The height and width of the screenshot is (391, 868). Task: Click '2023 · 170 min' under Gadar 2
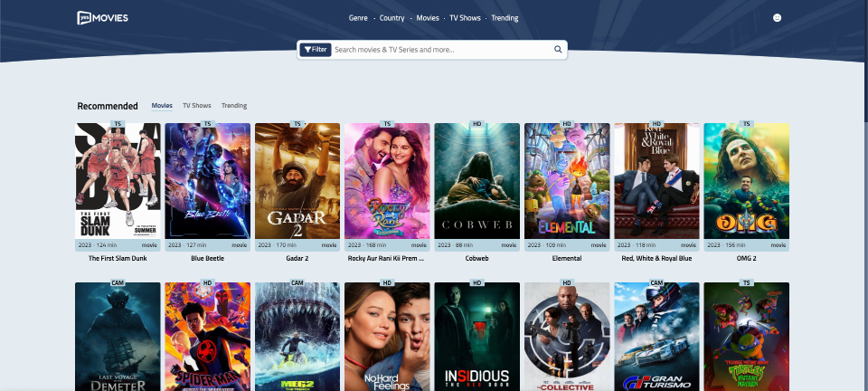click(x=278, y=244)
